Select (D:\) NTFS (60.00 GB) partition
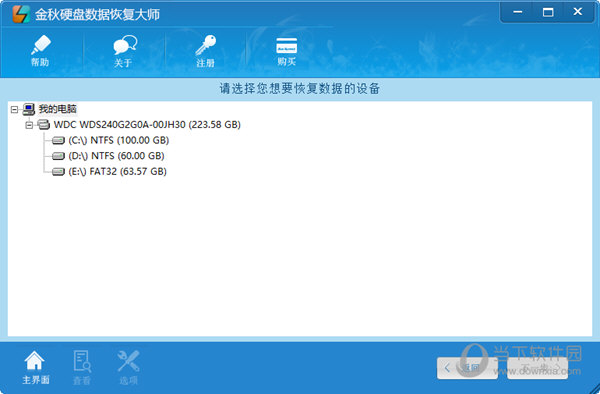 pyautogui.click(x=116, y=156)
